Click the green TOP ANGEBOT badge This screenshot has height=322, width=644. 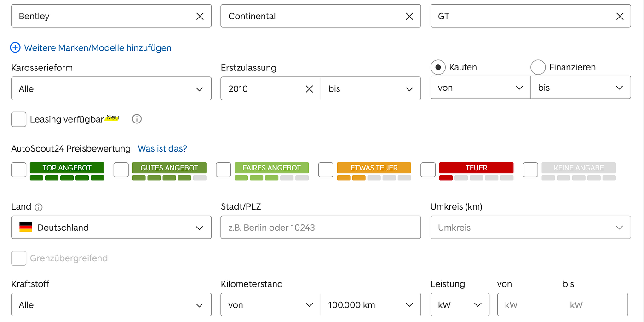pyautogui.click(x=67, y=168)
